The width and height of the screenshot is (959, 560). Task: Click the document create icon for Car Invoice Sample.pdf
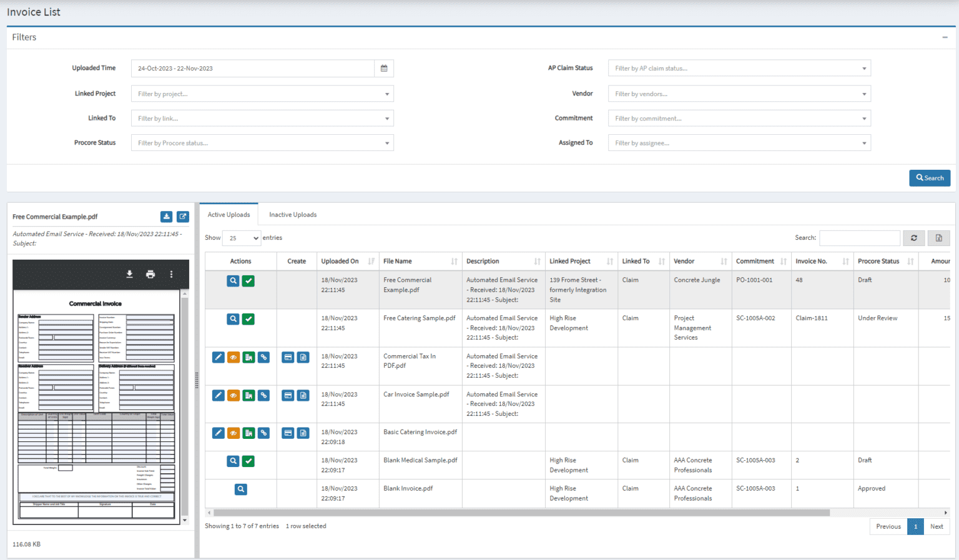pos(303,395)
